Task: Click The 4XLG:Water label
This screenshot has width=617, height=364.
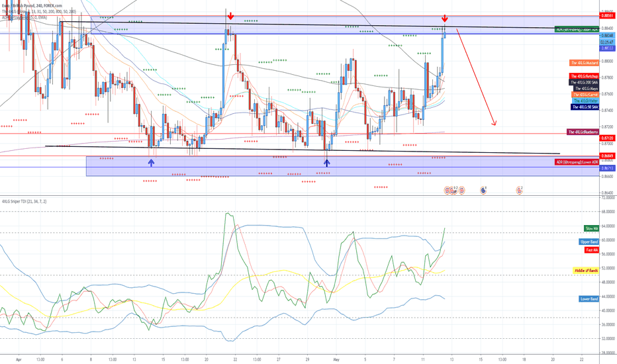Action: pyautogui.click(x=586, y=101)
